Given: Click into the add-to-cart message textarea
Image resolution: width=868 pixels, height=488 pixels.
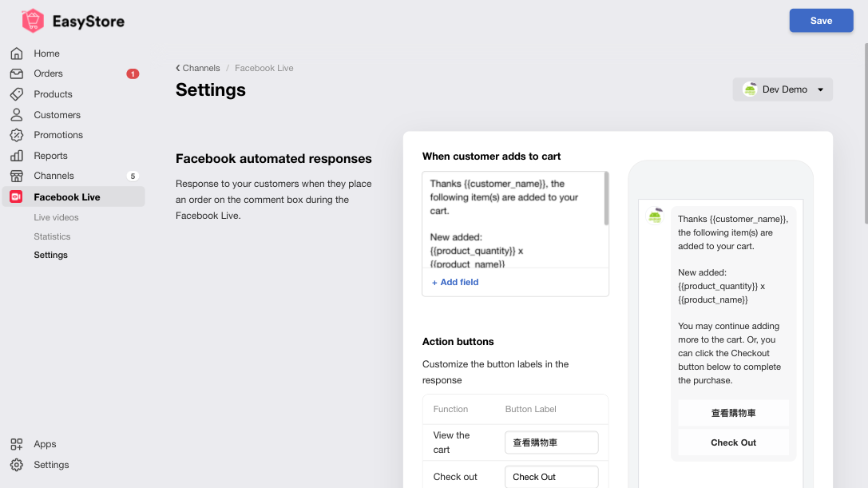Looking at the screenshot, I should (x=512, y=220).
